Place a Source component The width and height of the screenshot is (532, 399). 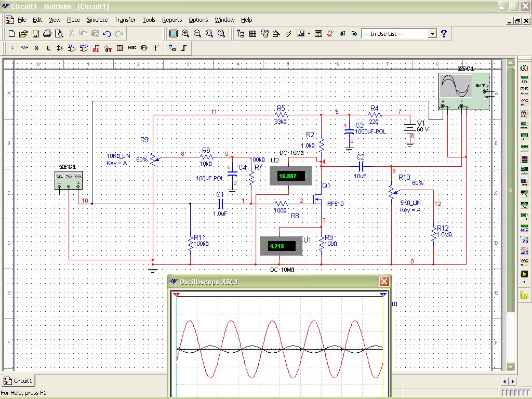click(x=13, y=48)
